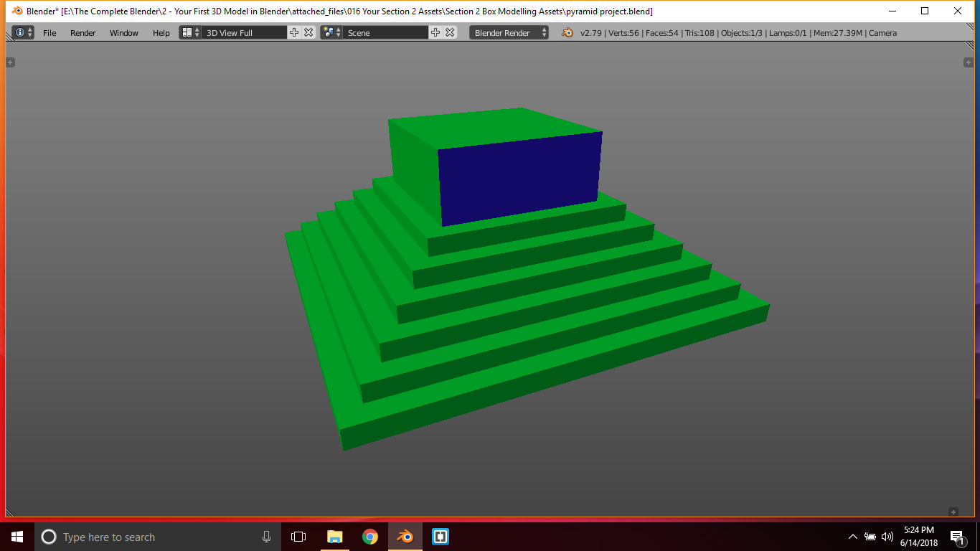Click the Scene name field

click(x=386, y=33)
